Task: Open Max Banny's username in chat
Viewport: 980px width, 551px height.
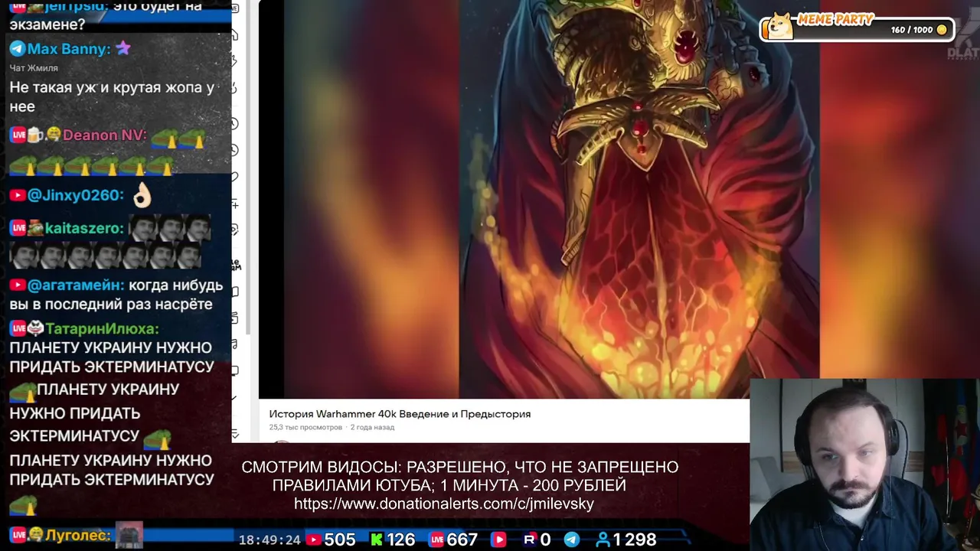Action: coord(69,49)
